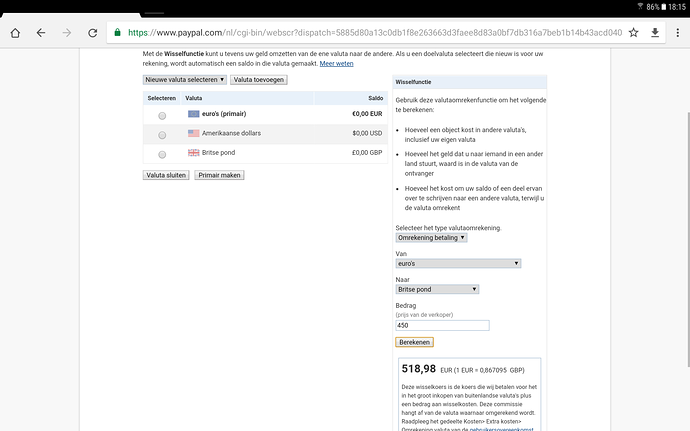Tap the browser home icon
The image size is (690, 431).
pyautogui.click(x=16, y=32)
